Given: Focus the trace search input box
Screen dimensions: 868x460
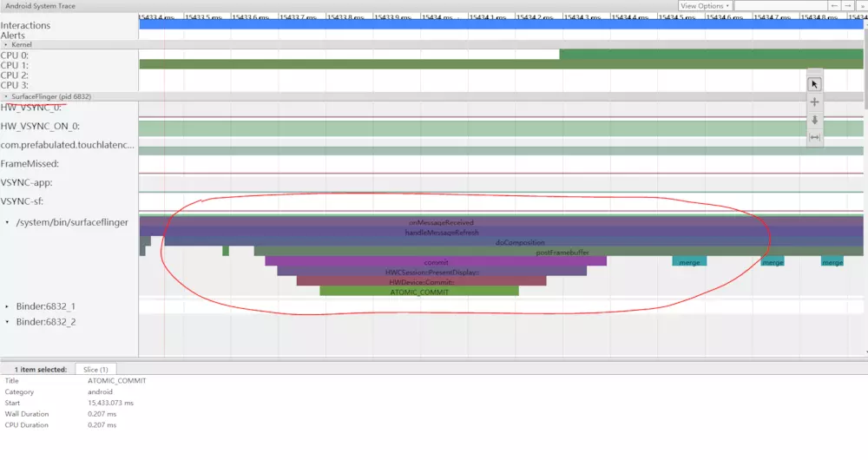Looking at the screenshot, I should click(780, 5).
